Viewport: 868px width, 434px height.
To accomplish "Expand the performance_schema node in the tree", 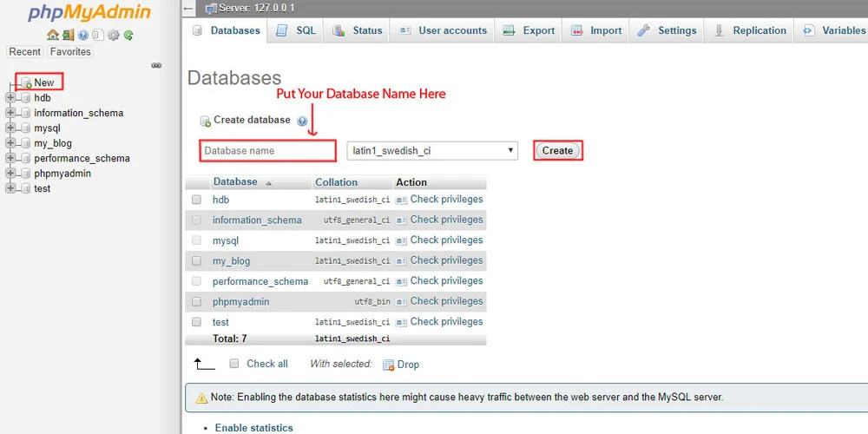I will coord(10,158).
